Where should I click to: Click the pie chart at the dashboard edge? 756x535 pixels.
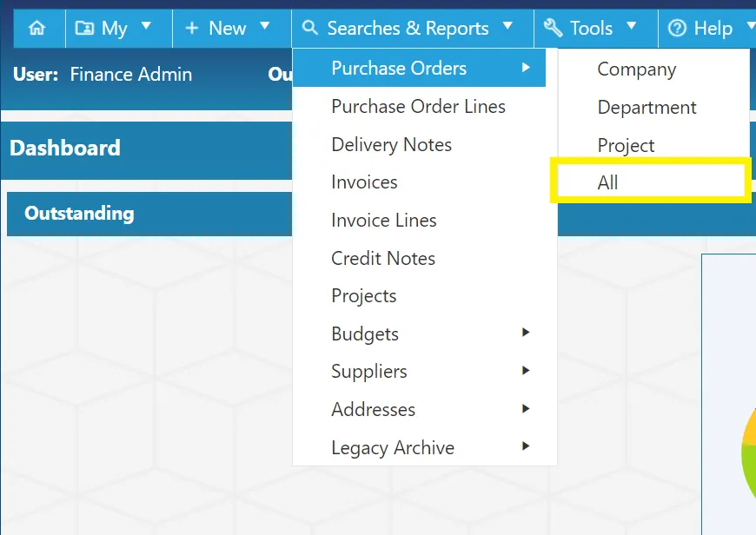(748, 453)
